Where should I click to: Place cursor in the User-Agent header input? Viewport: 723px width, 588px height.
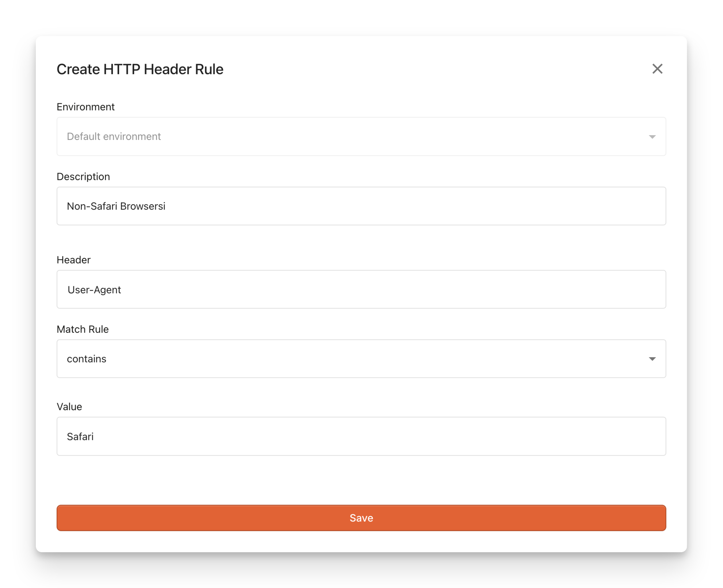[x=361, y=290]
